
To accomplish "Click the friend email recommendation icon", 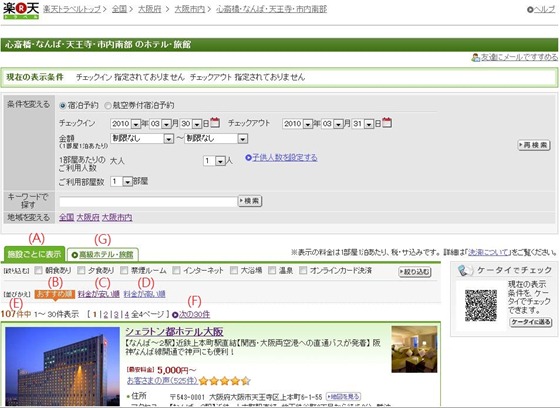I will (475, 57).
